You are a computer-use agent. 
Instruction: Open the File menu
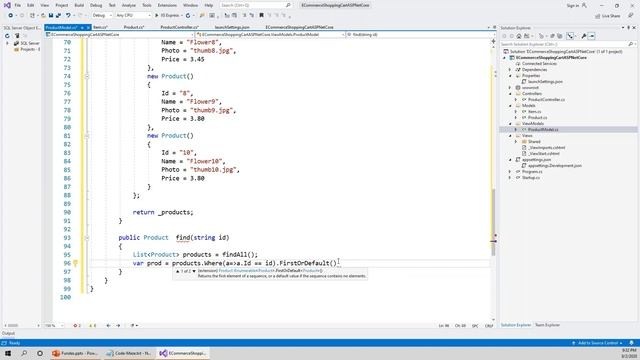[x=18, y=5]
